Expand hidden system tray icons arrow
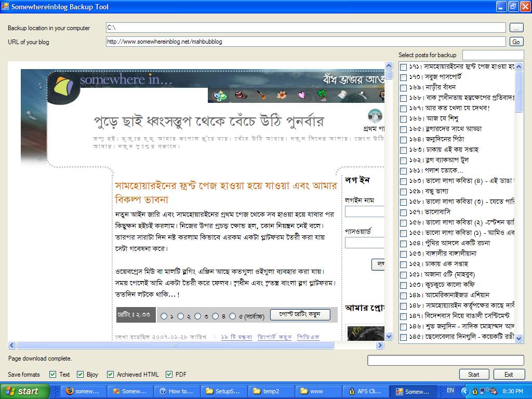The image size is (532, 399). (x=465, y=391)
